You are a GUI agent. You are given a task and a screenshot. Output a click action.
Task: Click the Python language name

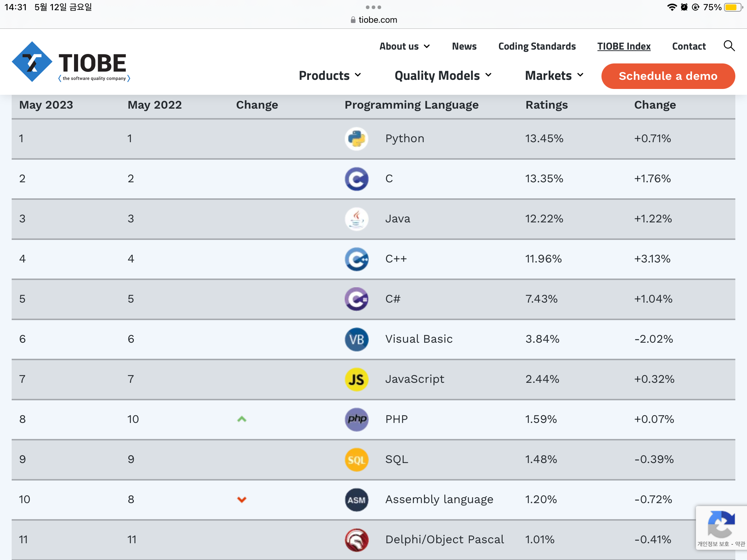coord(405,139)
